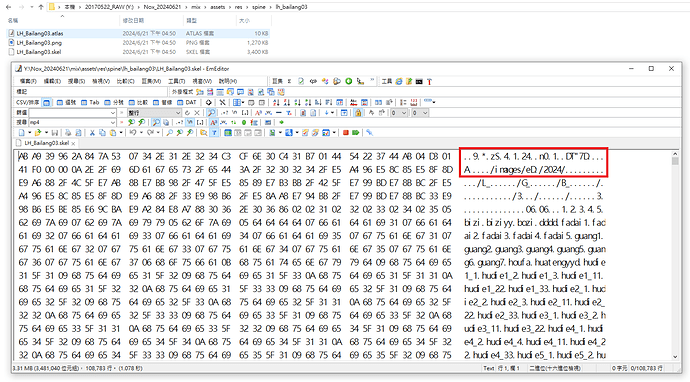Toggle the DAT mode button
Image resolution: width=690 pixels, height=382 pixels.
pyautogui.click(x=187, y=103)
